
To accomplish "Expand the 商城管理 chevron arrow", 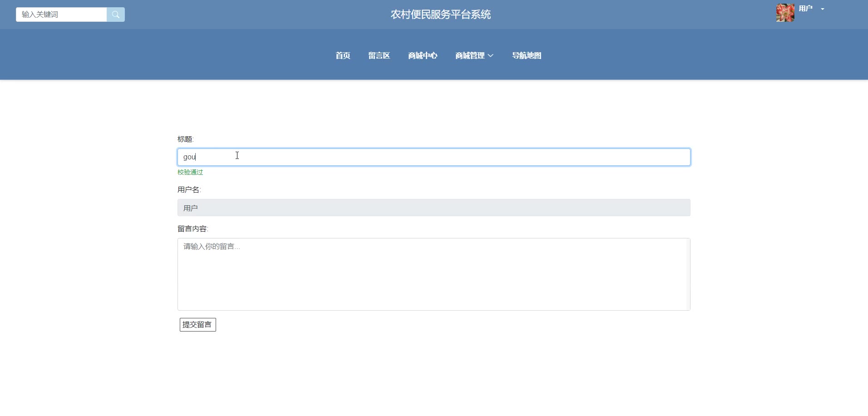I will pos(490,55).
